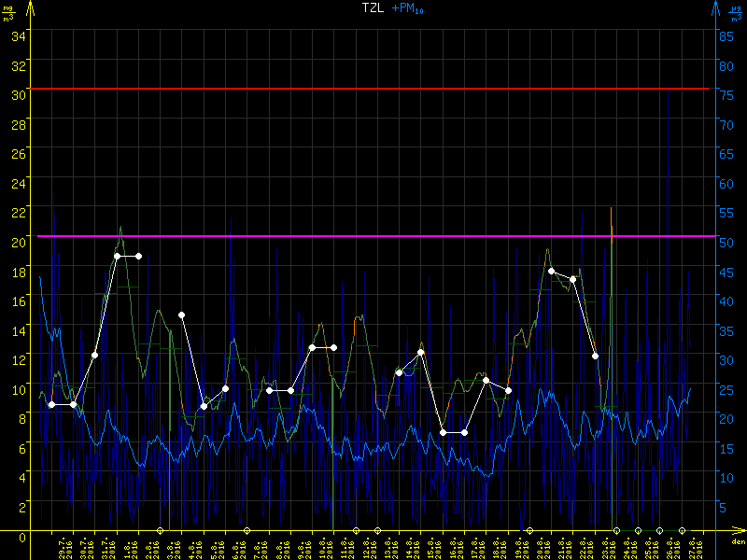747x560 pixels.
Task: Click the 20 tick on the left axis
Action: tap(20, 241)
